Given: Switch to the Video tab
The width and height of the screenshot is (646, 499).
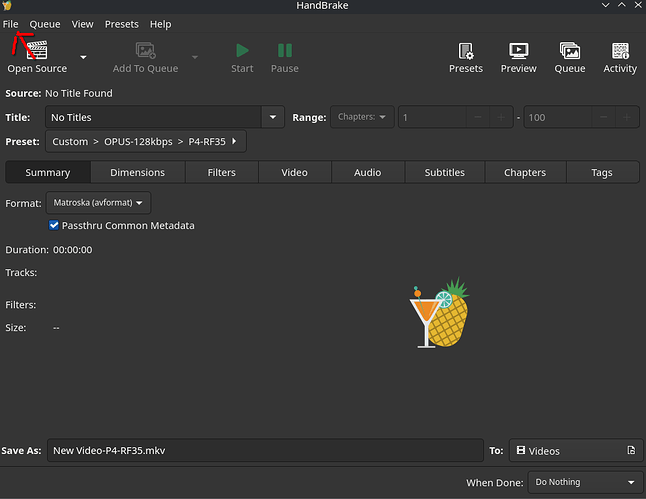Looking at the screenshot, I should click(x=295, y=172).
